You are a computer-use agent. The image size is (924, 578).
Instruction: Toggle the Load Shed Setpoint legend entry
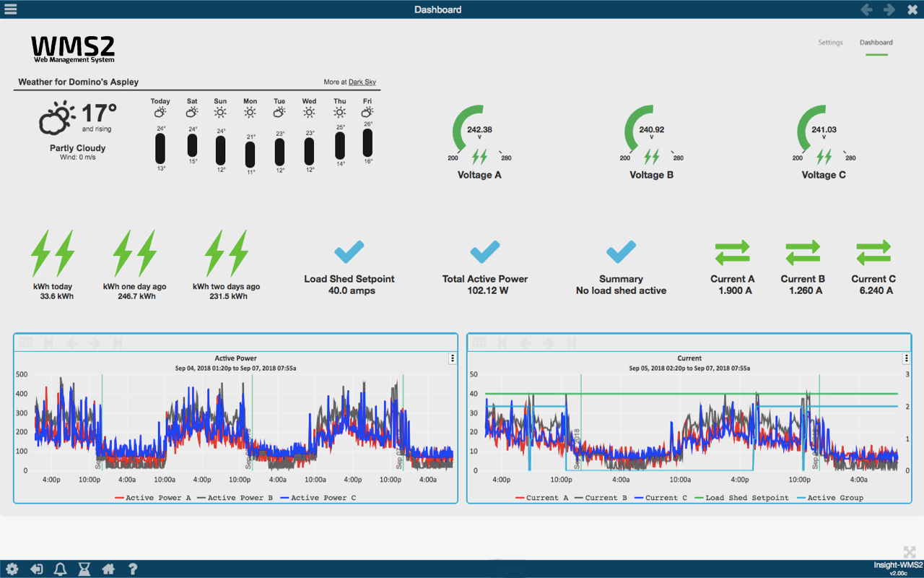[742, 498]
